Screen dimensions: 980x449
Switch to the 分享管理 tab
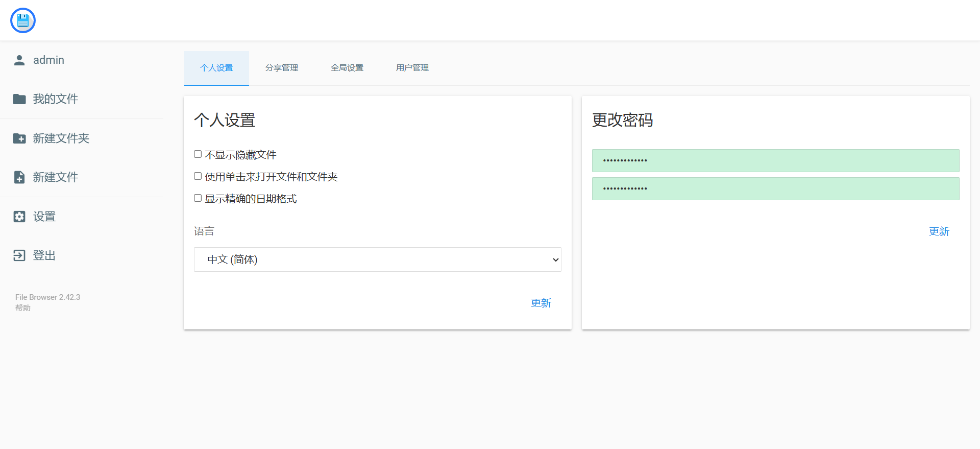282,68
